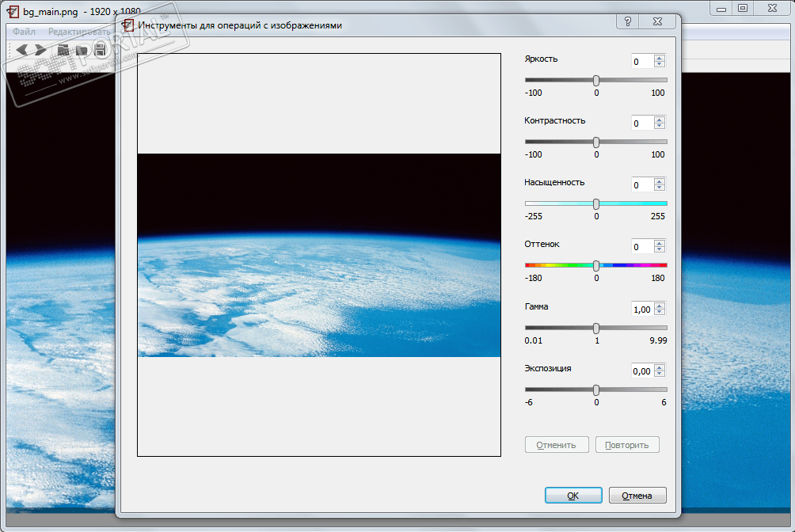Click the Гамма label text
The height and width of the screenshot is (532, 795).
(536, 307)
